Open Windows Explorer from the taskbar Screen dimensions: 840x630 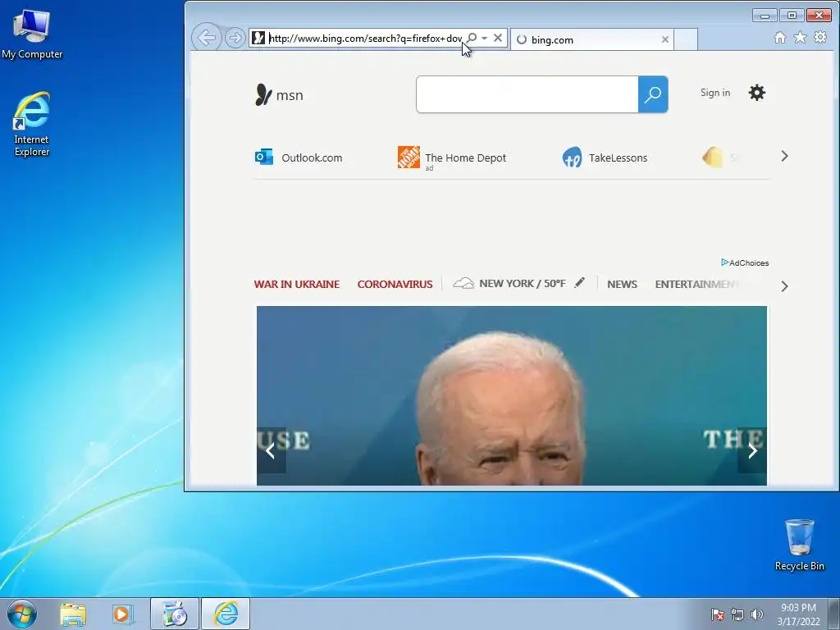[73, 614]
